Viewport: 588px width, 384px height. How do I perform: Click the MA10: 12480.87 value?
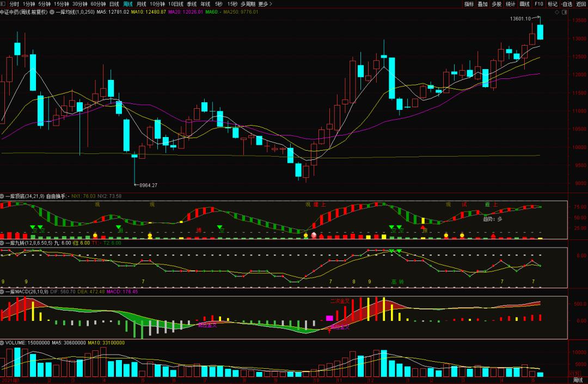[x=149, y=12]
